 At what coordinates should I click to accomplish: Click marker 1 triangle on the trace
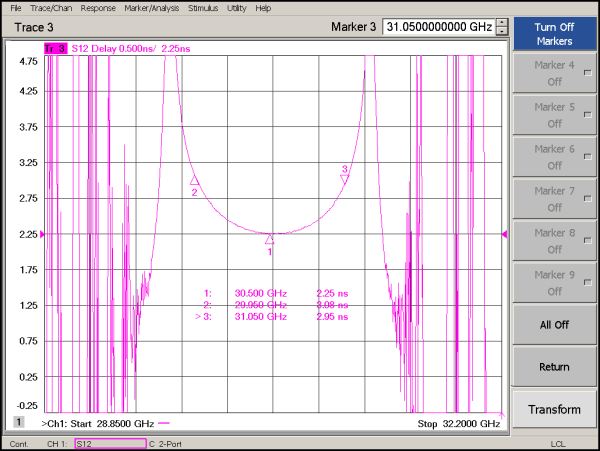pyautogui.click(x=269, y=239)
